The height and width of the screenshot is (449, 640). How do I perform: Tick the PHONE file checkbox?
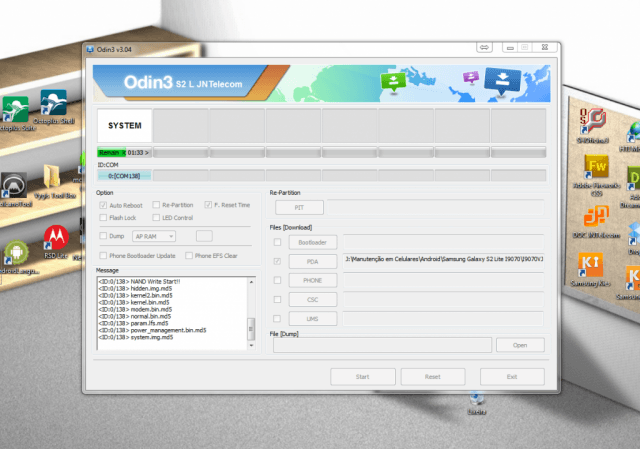(278, 280)
